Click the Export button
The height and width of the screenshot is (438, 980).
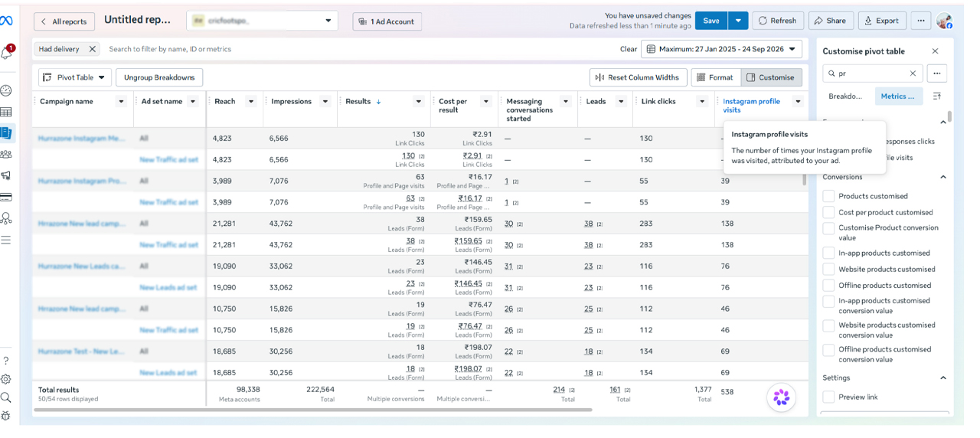(x=882, y=21)
